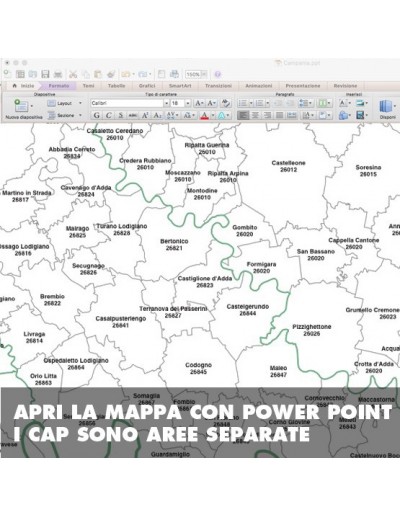Open the Calibri font name dropdown arrow

click(166, 103)
